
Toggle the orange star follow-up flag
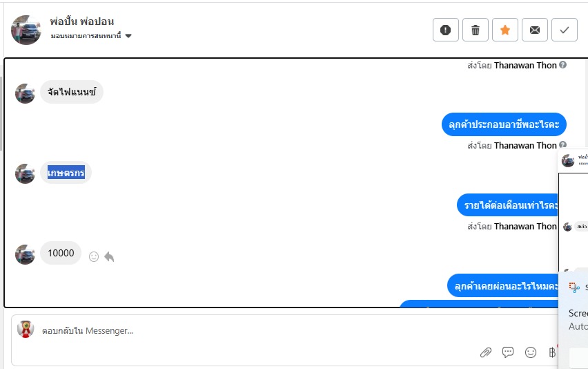[504, 30]
